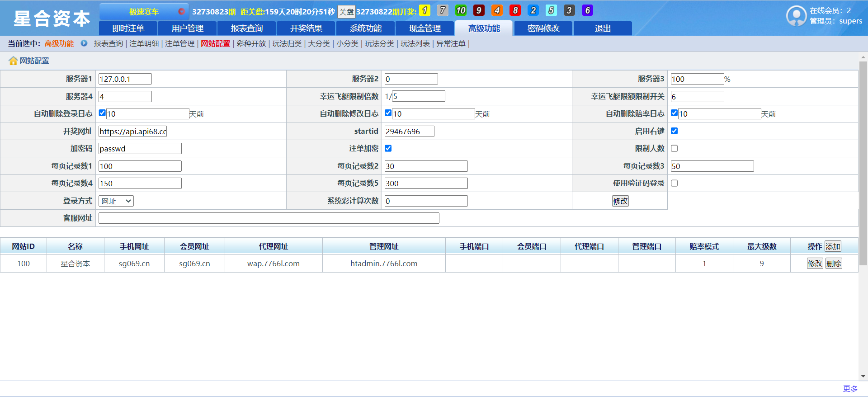Viewport: 868px width, 400px height.
Task: Open the 极速赛车 game selector
Action: pos(144,11)
